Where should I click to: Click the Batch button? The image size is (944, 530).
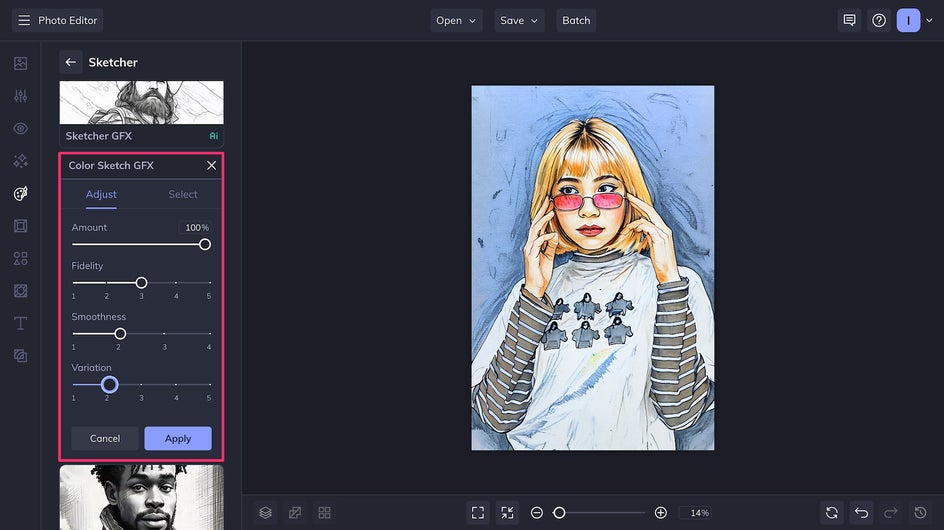coord(576,20)
